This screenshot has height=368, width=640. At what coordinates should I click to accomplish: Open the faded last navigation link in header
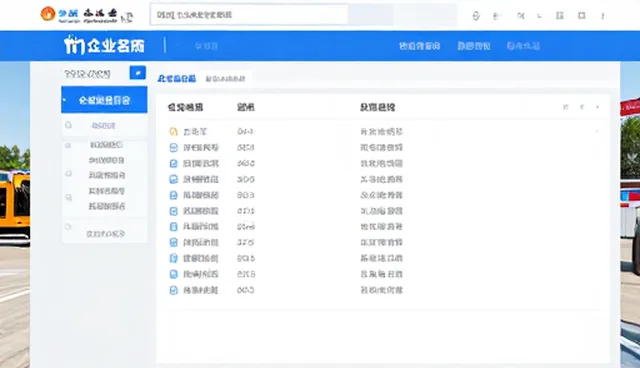(x=523, y=46)
